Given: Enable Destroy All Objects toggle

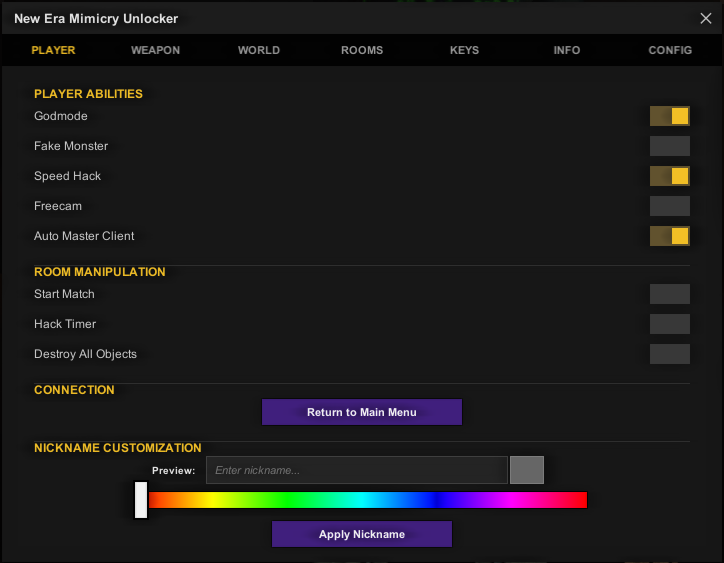Looking at the screenshot, I should coord(670,354).
